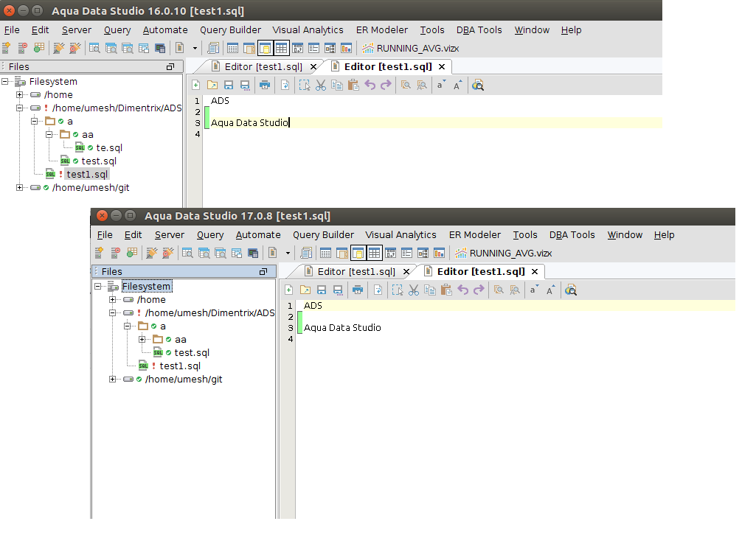The width and height of the screenshot is (756, 552).
Task: Open RUNNING_AVG.vizx in 16.0.10 toolbar
Action: pos(411,48)
